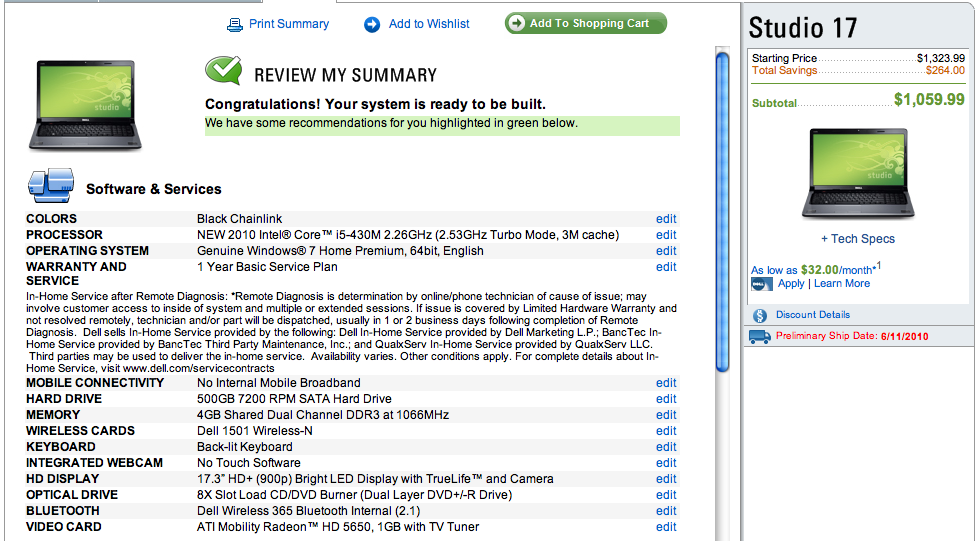The height and width of the screenshot is (541, 977).
Task: Click the Software & Services computers icon
Action: click(x=51, y=185)
